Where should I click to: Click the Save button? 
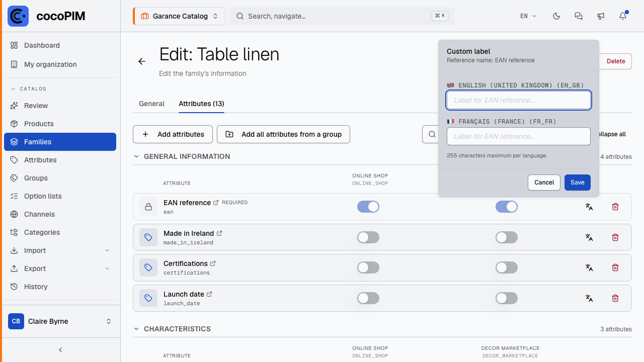[x=578, y=183]
